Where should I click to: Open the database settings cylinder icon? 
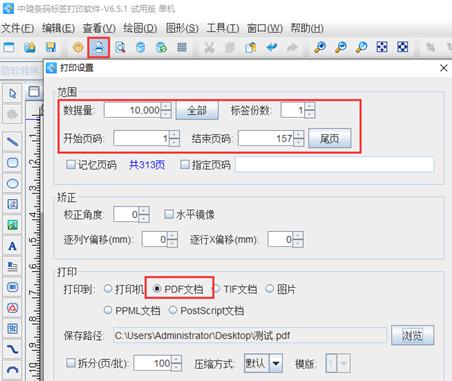click(140, 47)
